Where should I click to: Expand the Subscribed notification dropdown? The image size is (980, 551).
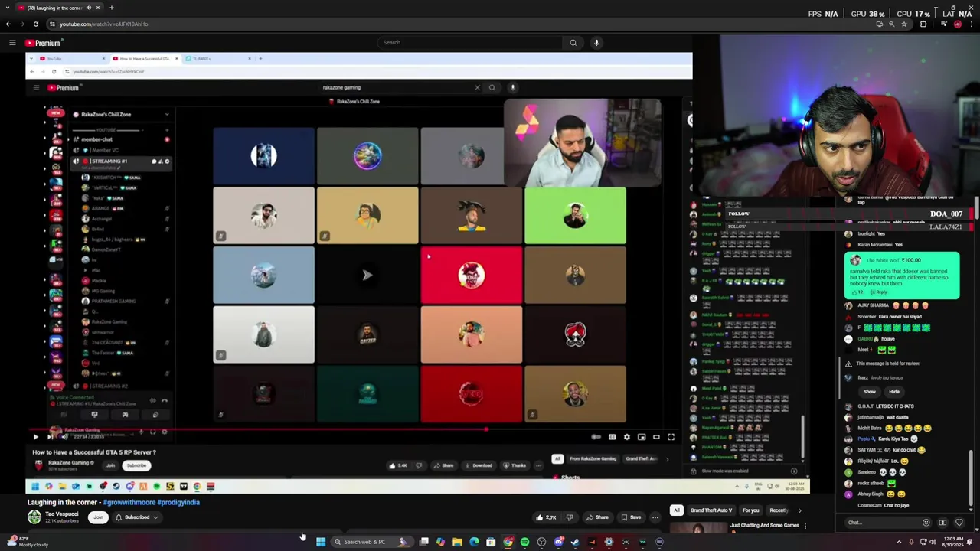tap(136, 517)
